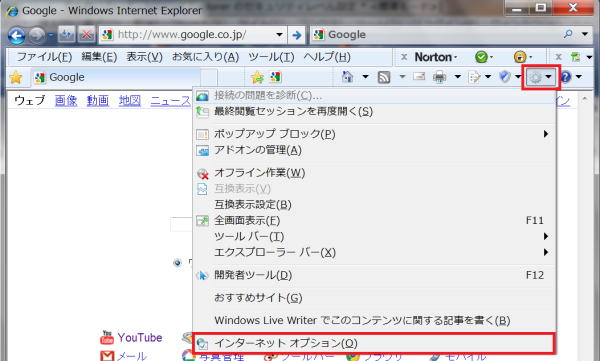Expand ポップアップ ブロック submenu
Screen dimensions: 600x361
[x=546, y=134]
